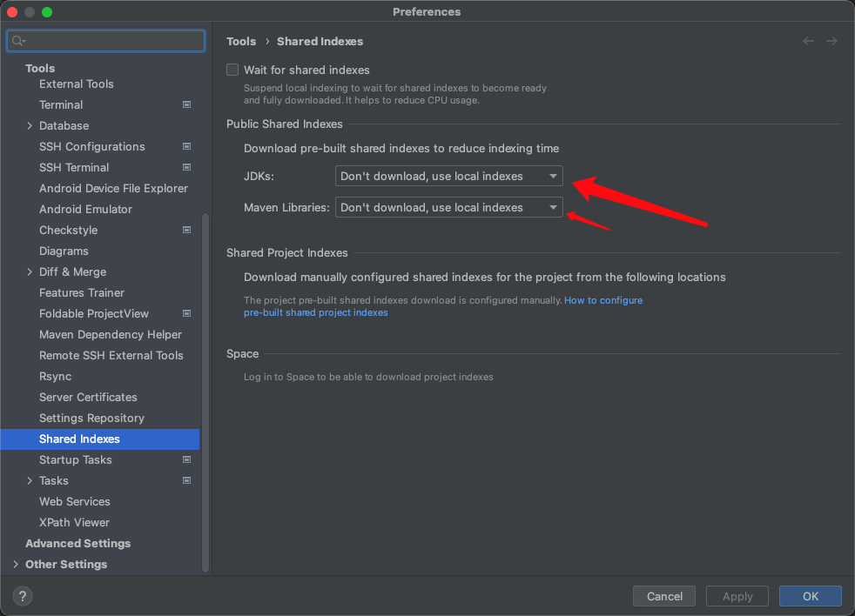Open the Maven Libraries download dropdown
Viewport: 855px width, 616px height.
[x=448, y=207]
